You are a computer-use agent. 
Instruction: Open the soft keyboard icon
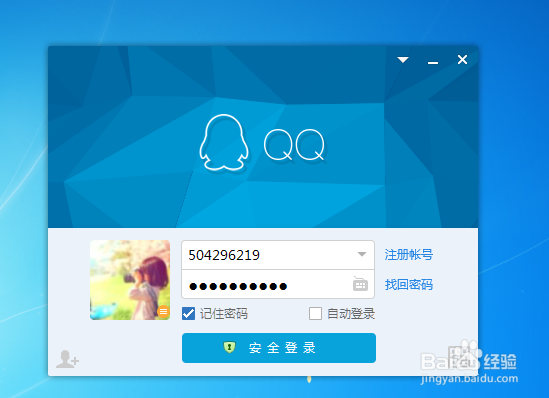[x=360, y=284]
